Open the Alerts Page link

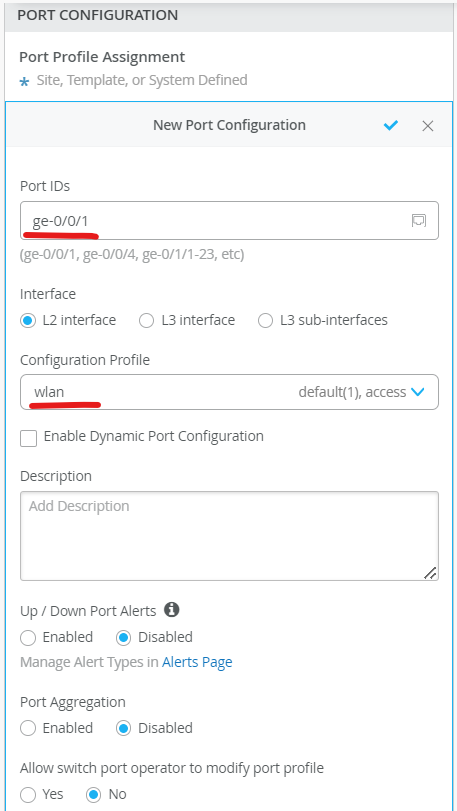tap(197, 662)
